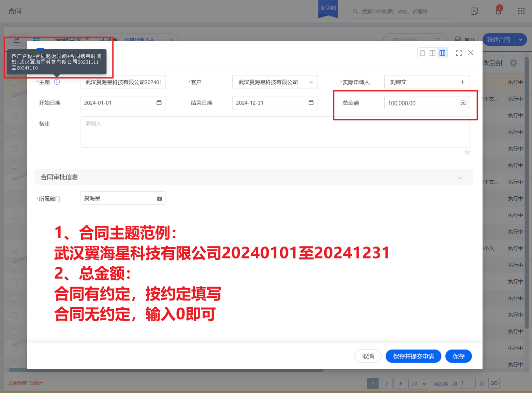Click the 实际申请人 field showing 刘博文
The image size is (532, 393).
[427, 82]
